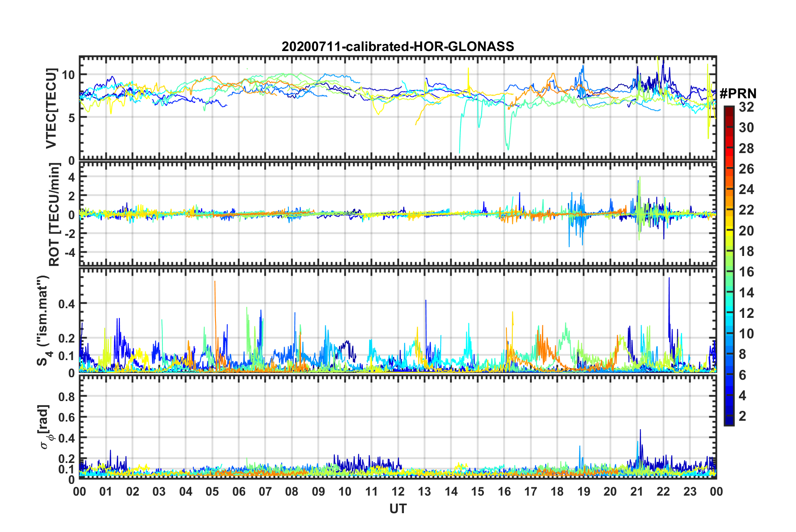This screenshot has height=532, width=796.
Task: Select colorbar tick label 28
Action: click(746, 148)
